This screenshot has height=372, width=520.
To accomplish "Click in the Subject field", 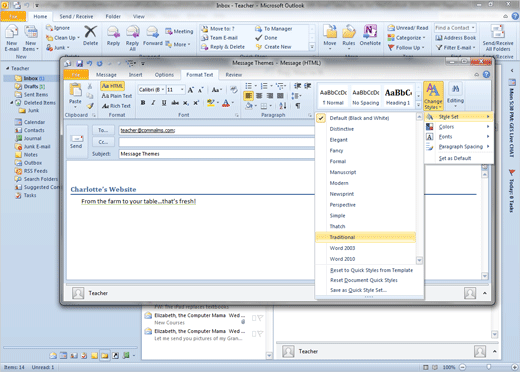I will pos(217,154).
